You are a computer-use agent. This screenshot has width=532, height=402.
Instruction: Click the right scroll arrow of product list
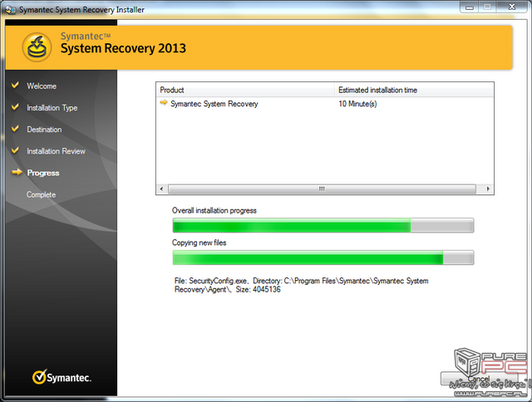488,189
